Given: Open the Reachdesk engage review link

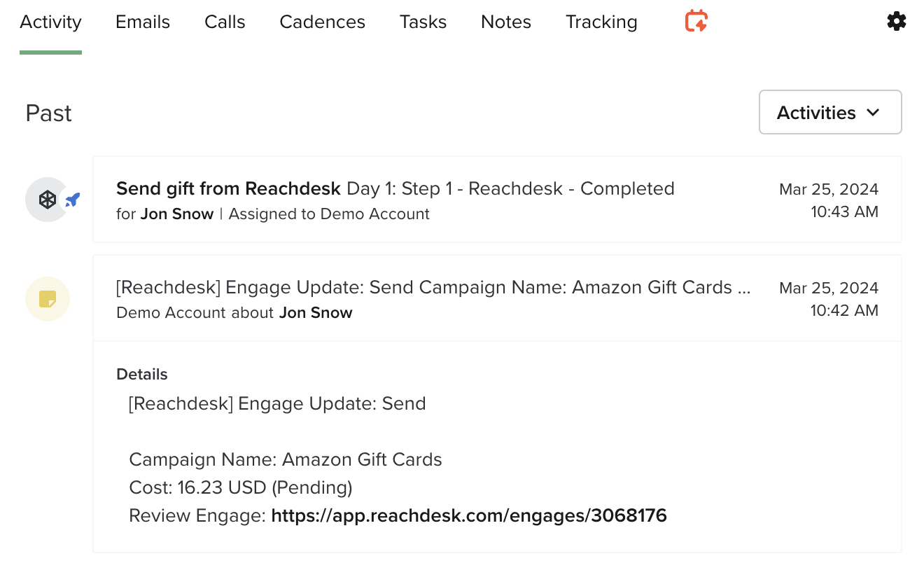Looking at the screenshot, I should tap(468, 515).
